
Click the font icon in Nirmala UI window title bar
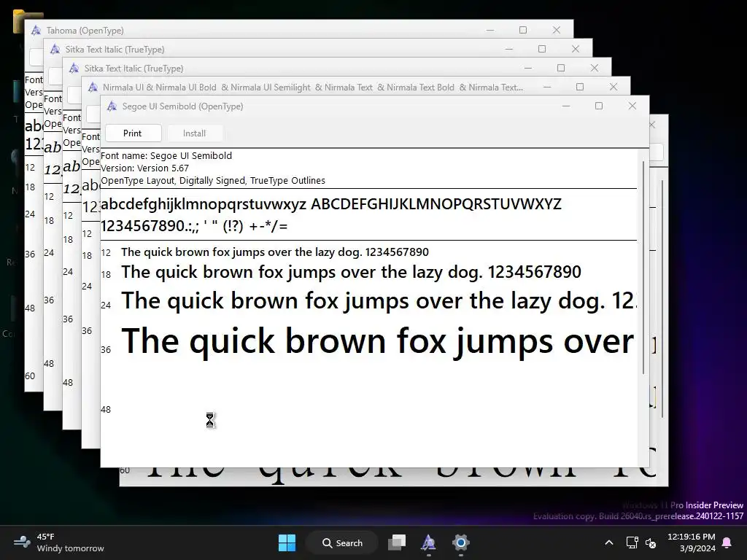tap(93, 87)
